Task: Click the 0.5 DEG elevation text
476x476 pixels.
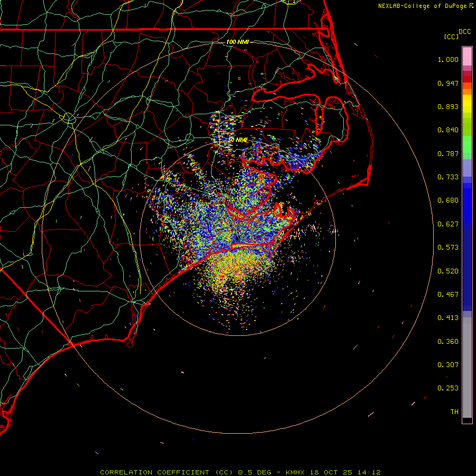Action: click(x=254, y=472)
